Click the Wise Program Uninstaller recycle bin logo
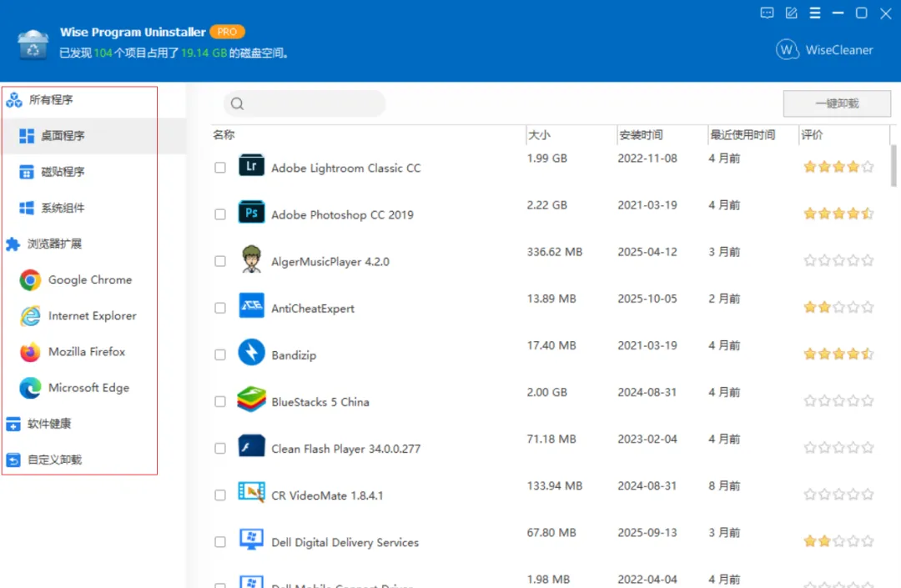The height and width of the screenshot is (588, 901). click(33, 44)
